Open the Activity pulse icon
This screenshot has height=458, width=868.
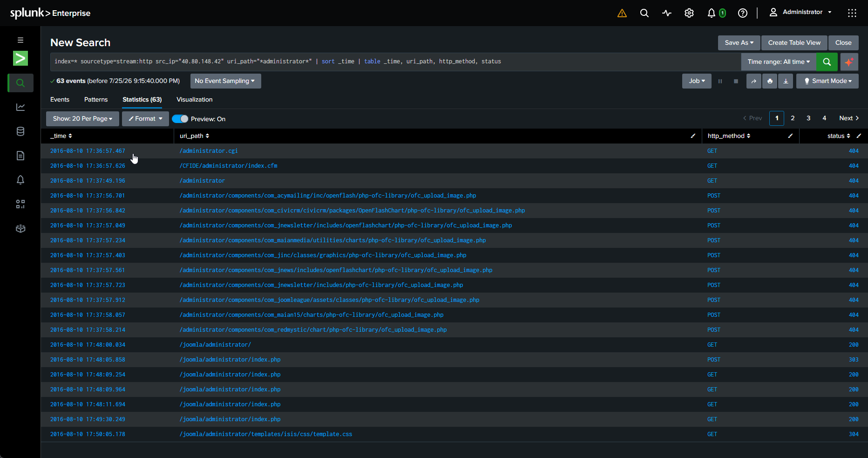[667, 13]
